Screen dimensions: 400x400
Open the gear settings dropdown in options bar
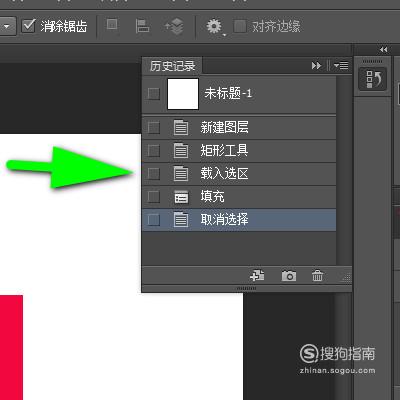tap(215, 27)
